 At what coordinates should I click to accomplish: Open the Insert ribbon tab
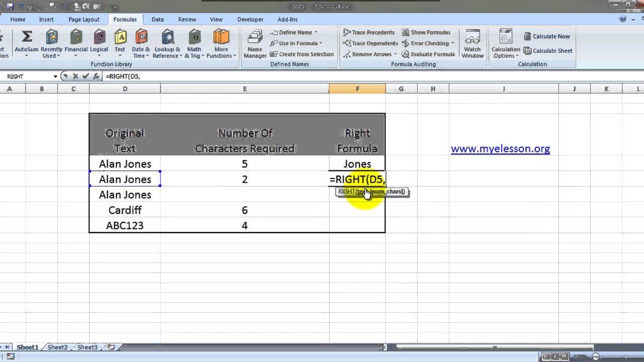[x=46, y=20]
